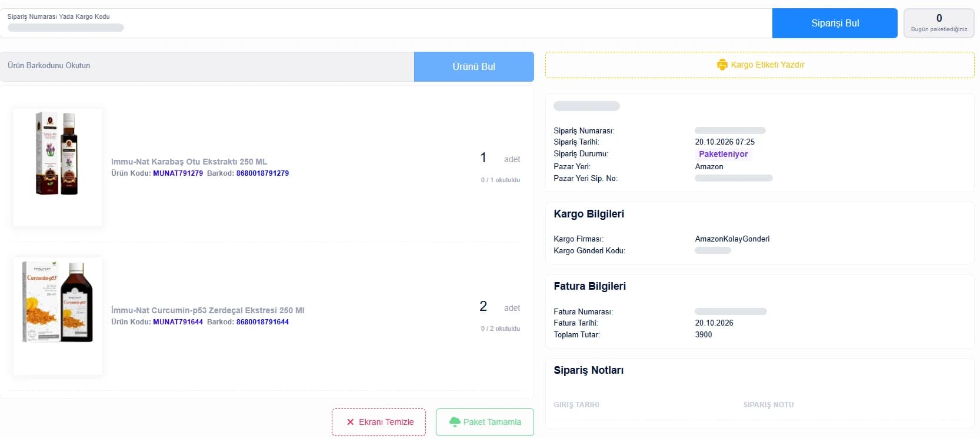Image resolution: width=980 pixels, height=439 pixels.
Task: Focus the Ürün Barkodunu Okutun field
Action: click(207, 66)
